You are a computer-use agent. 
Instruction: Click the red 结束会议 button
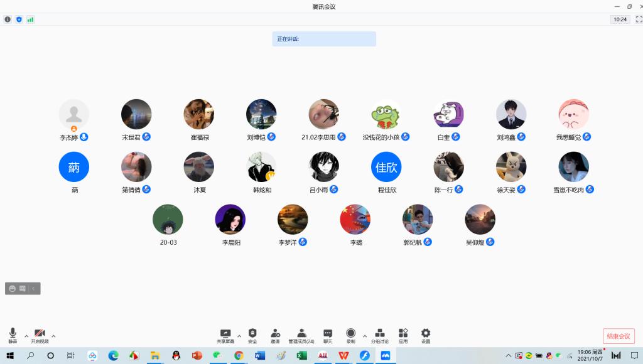(x=619, y=336)
